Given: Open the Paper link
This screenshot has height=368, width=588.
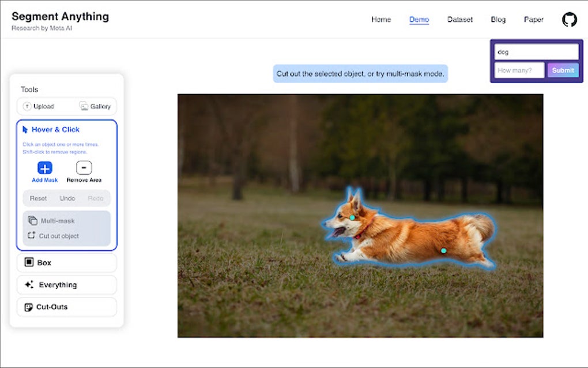Looking at the screenshot, I should tap(534, 20).
